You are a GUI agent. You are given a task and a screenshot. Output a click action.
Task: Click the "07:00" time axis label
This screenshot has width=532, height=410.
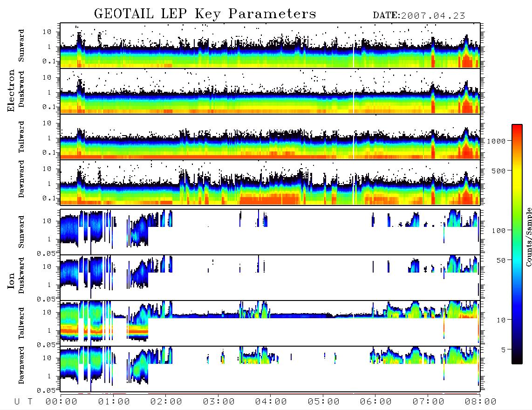point(429,402)
